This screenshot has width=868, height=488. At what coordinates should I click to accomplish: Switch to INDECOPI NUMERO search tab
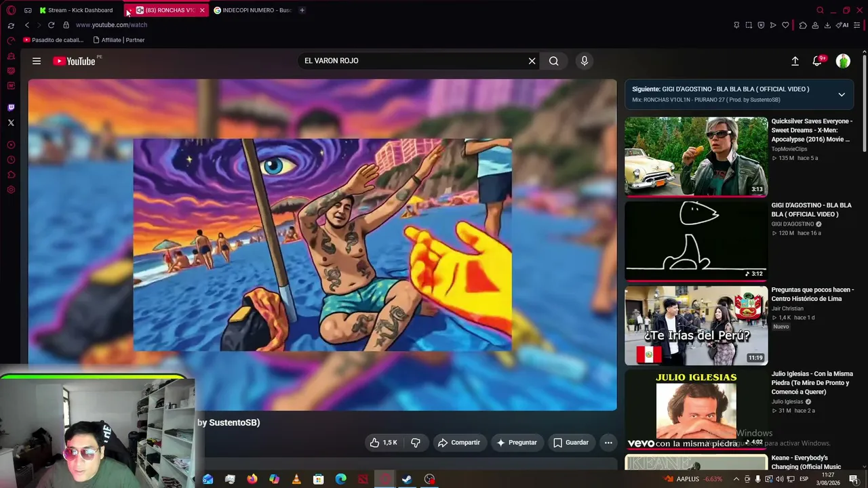pos(252,10)
